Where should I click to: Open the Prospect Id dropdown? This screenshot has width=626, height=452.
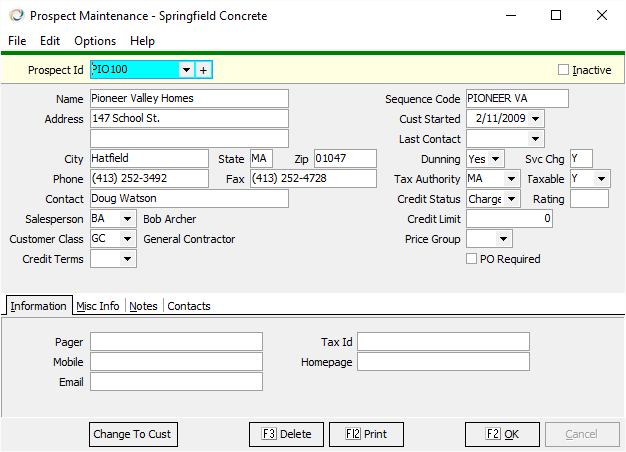pos(186,70)
